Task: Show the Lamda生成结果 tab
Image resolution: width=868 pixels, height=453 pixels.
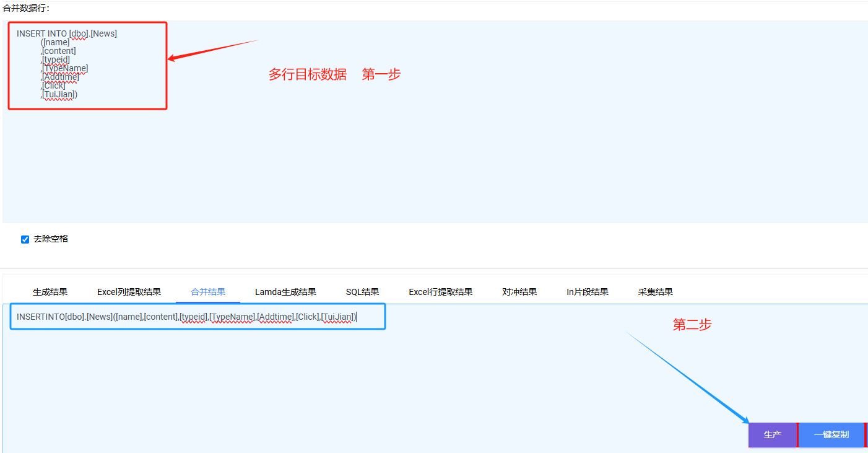Action: pyautogui.click(x=285, y=292)
